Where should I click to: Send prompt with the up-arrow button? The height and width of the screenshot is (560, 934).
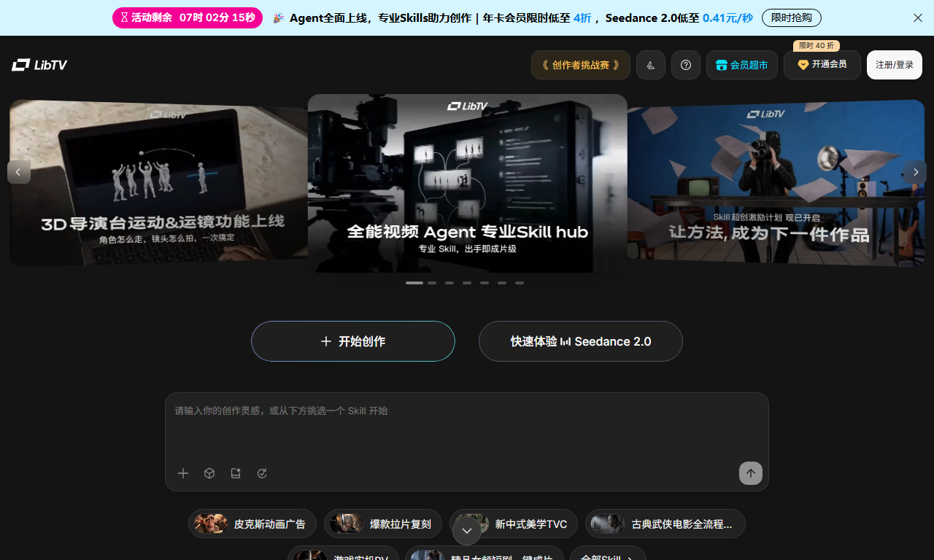tap(751, 473)
